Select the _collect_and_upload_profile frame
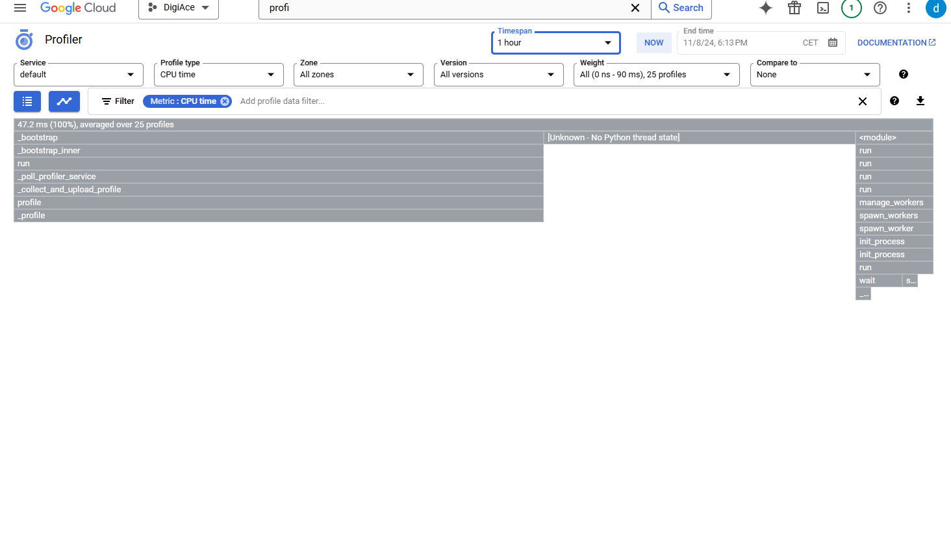The height and width of the screenshot is (560, 951). click(279, 190)
